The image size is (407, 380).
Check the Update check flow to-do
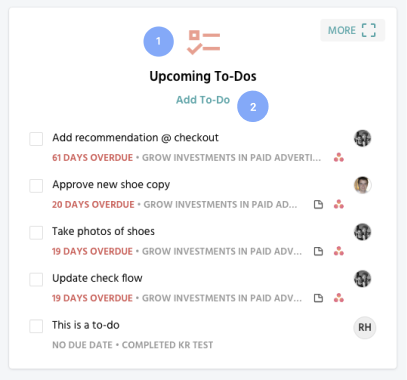tap(36, 280)
